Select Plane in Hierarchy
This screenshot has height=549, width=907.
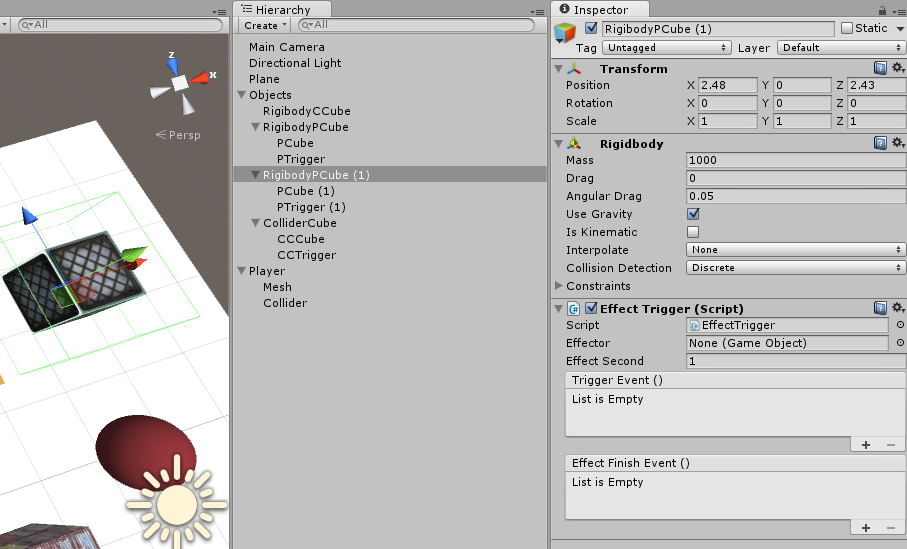(x=264, y=79)
